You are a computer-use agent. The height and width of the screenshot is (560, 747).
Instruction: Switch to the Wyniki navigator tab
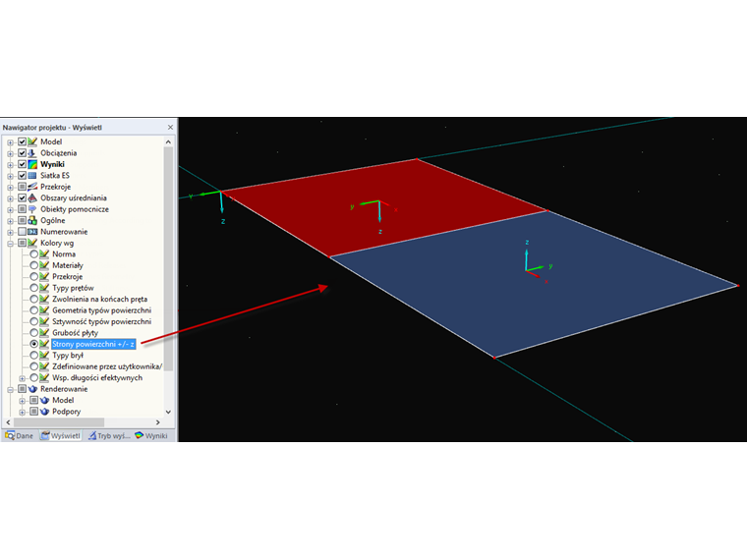(151, 435)
